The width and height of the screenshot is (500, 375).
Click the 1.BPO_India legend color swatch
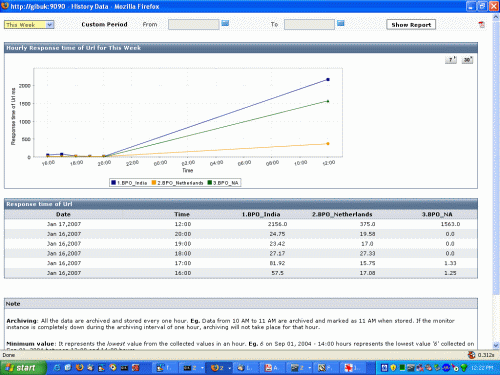click(113, 183)
